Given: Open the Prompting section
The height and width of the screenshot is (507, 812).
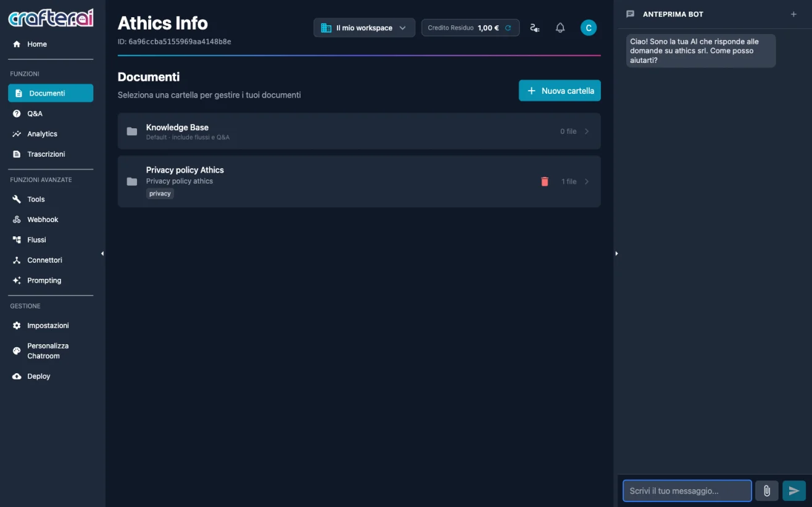Looking at the screenshot, I should point(51,281).
